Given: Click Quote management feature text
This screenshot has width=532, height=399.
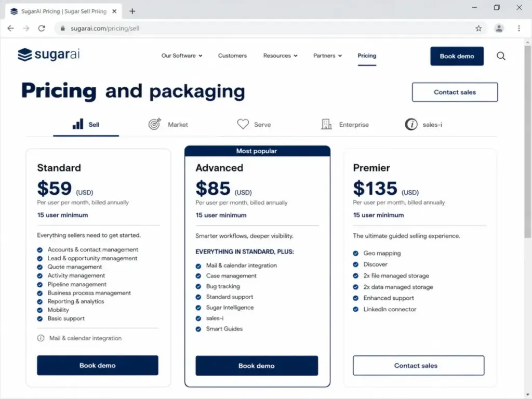Looking at the screenshot, I should [75, 267].
